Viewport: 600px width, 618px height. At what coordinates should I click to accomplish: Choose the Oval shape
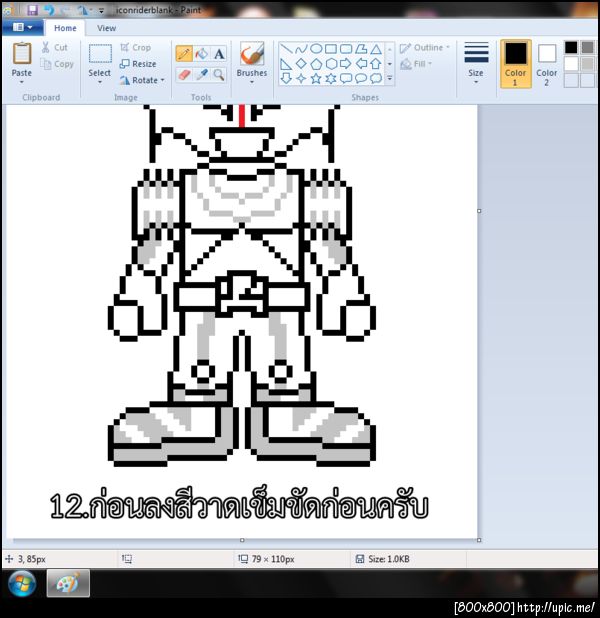click(316, 49)
